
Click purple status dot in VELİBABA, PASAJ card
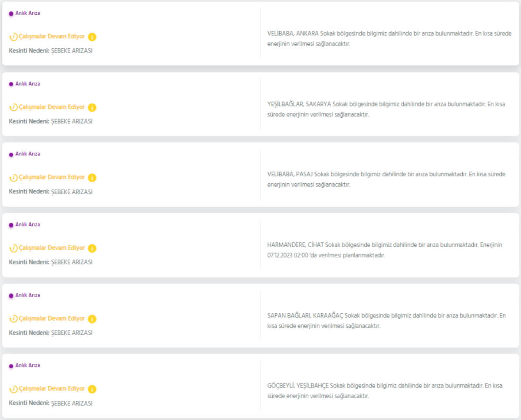[x=11, y=155]
